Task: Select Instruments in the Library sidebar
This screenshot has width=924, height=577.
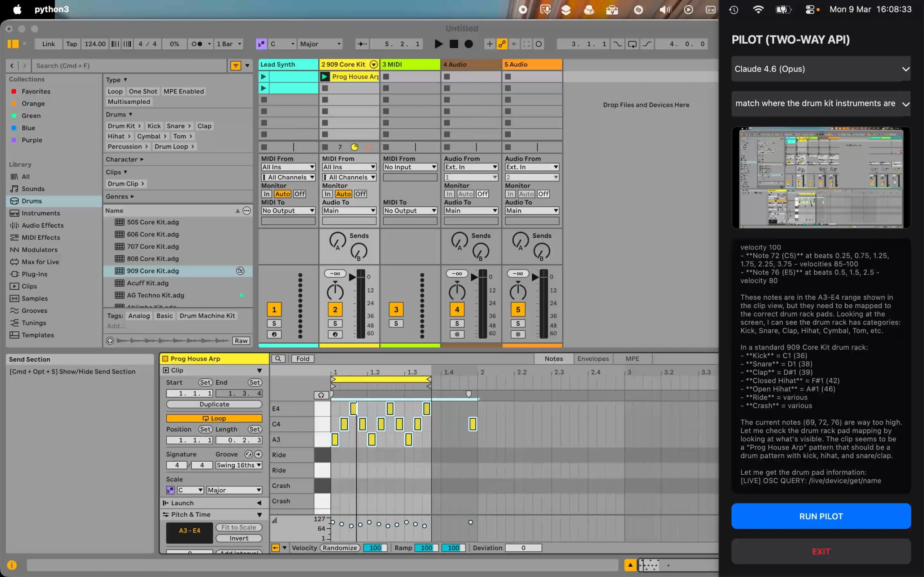Action: (40, 213)
